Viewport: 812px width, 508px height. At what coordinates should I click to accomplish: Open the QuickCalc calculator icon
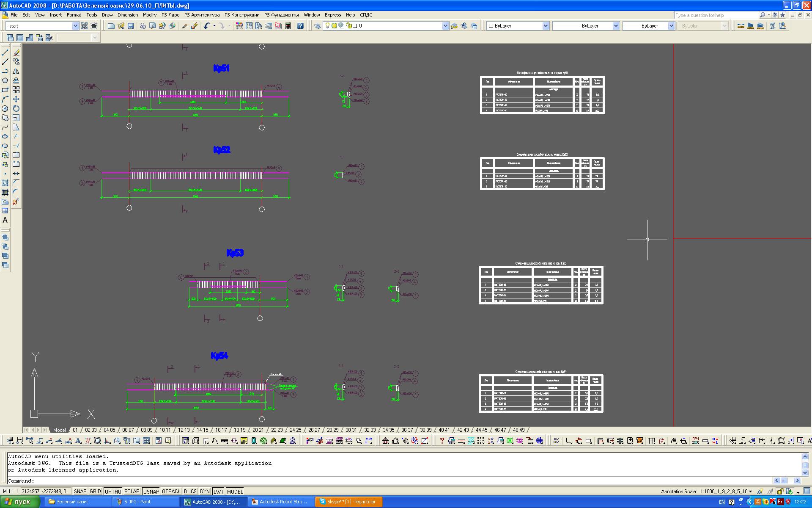pos(288,26)
